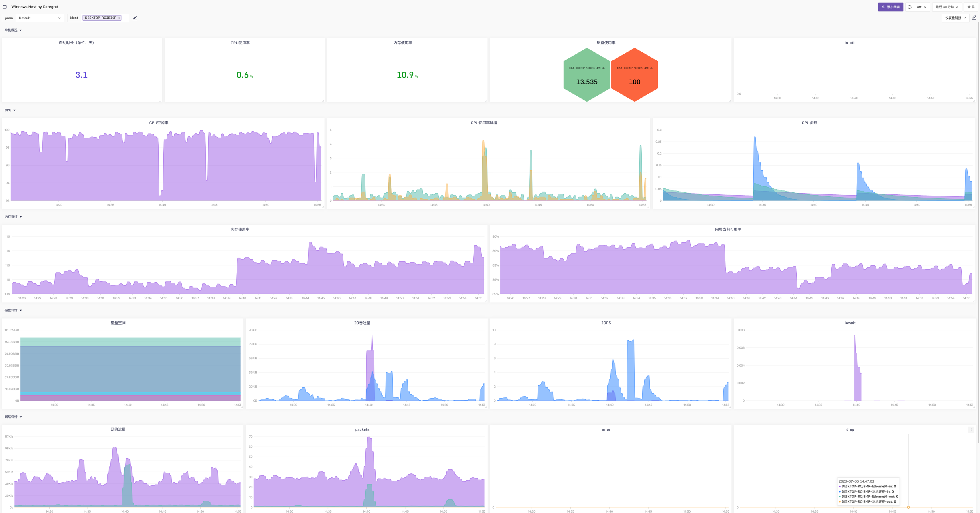Remove the DESKTOP-ROJBI4R ident tag
980x513 pixels.
(x=119, y=18)
